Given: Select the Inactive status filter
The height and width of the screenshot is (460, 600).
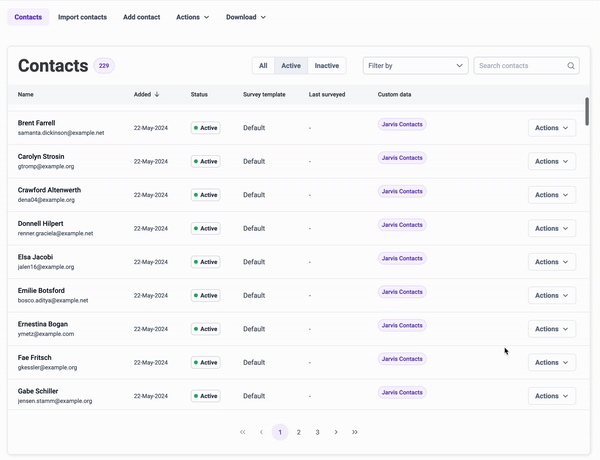Looking at the screenshot, I should click(327, 66).
